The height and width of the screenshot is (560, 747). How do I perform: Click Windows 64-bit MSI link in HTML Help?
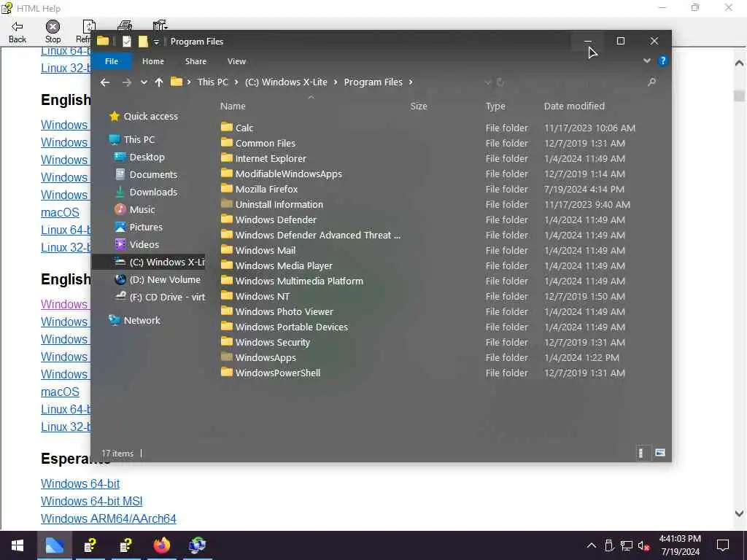pos(91,502)
